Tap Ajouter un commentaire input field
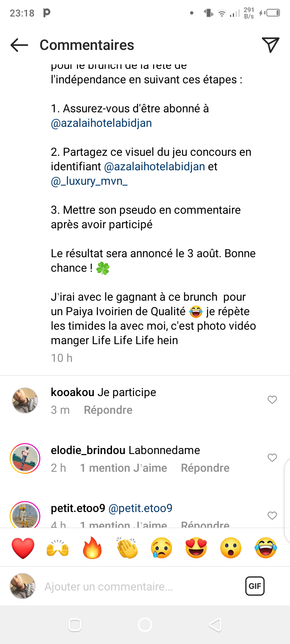Viewport: 290px width, 644px height. point(137,586)
